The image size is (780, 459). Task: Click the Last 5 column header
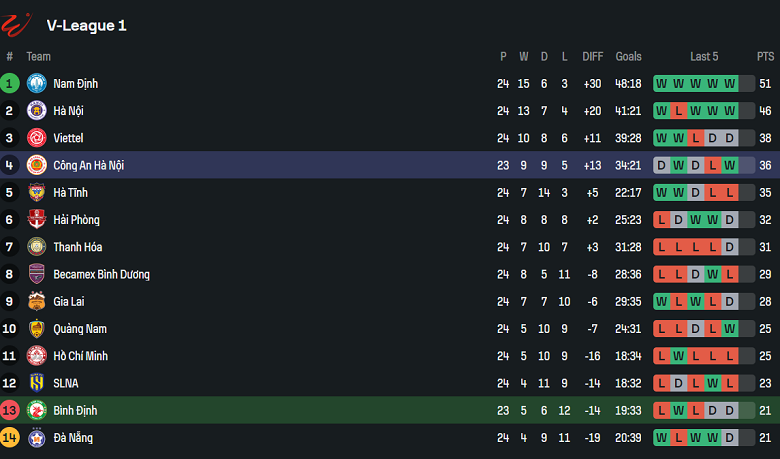[704, 57]
